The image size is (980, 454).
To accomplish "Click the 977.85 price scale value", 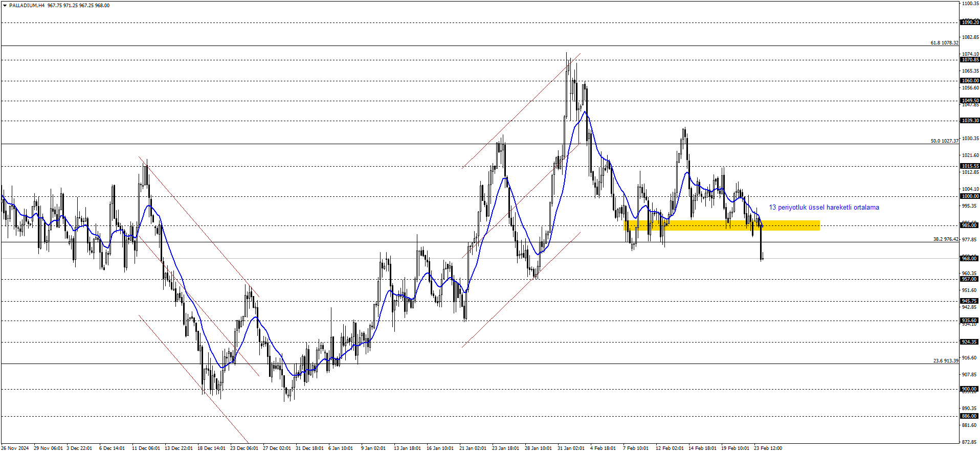I will click(969, 240).
